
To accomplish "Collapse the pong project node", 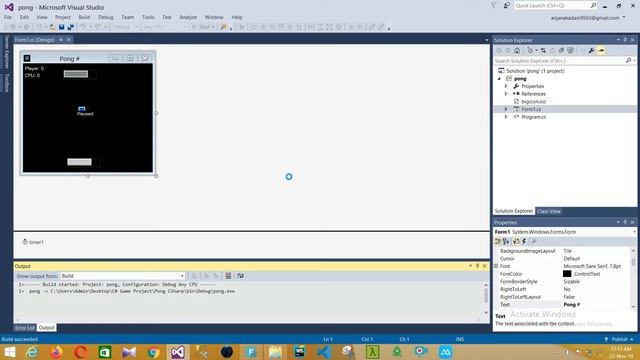I will (499, 78).
